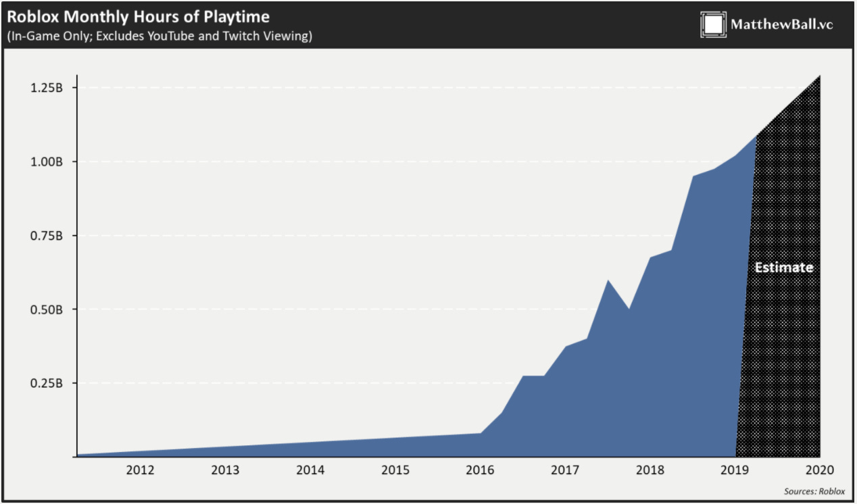Click the 2018 x-axis label
857x504 pixels.
(x=650, y=470)
